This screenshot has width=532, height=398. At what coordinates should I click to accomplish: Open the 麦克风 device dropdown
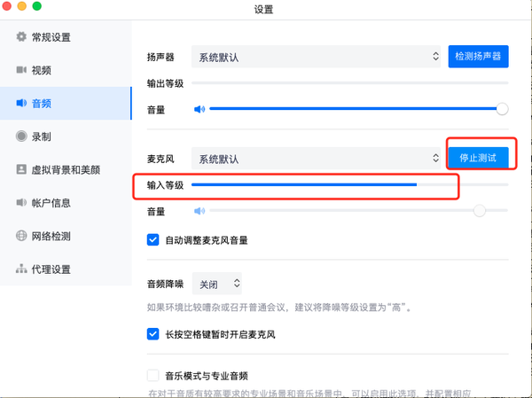coord(317,159)
